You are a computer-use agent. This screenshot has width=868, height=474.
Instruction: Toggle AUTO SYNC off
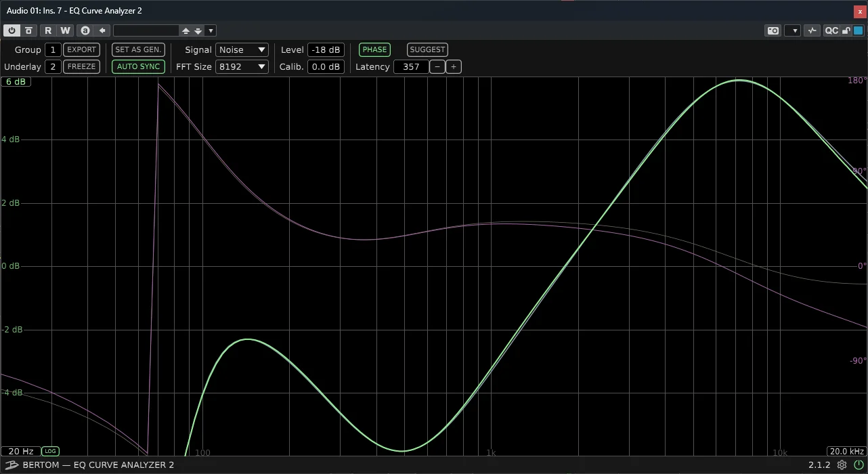(x=138, y=66)
